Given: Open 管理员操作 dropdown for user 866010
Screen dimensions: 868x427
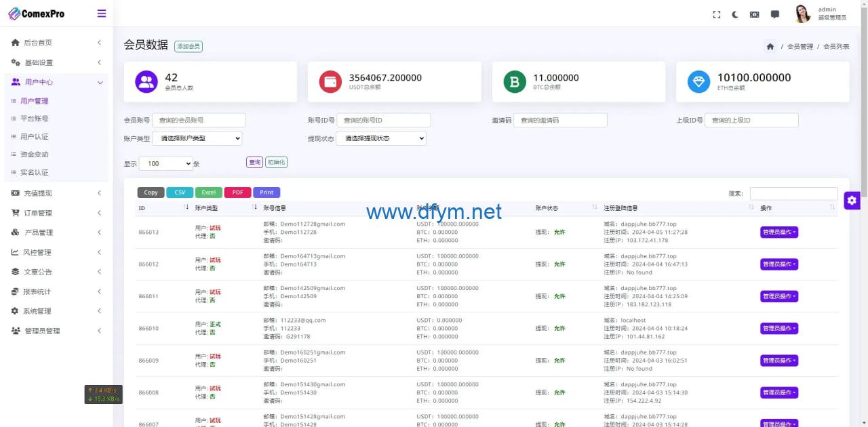Looking at the screenshot, I should point(779,329).
